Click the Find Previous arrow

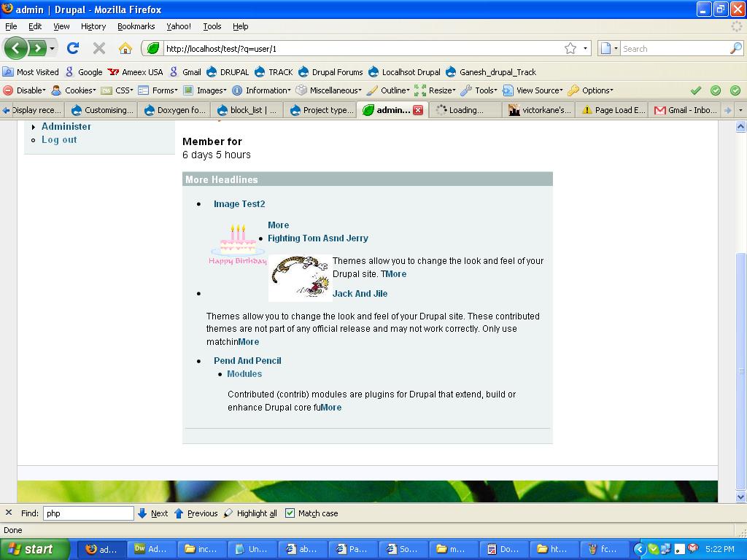point(179,513)
